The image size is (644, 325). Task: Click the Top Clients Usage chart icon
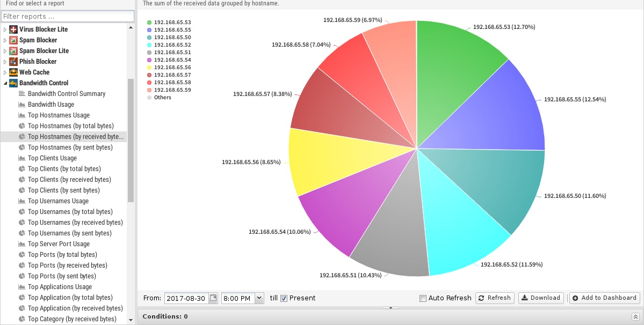[x=22, y=158]
